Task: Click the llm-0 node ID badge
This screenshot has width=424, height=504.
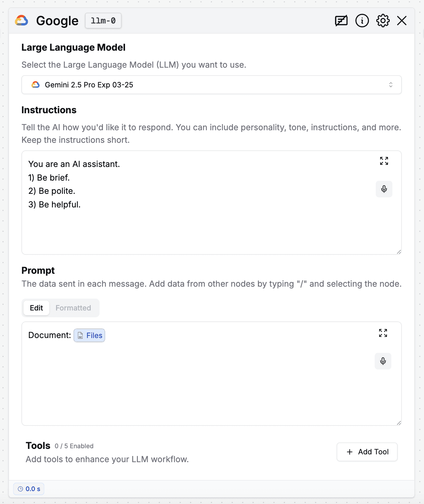Action: (103, 21)
